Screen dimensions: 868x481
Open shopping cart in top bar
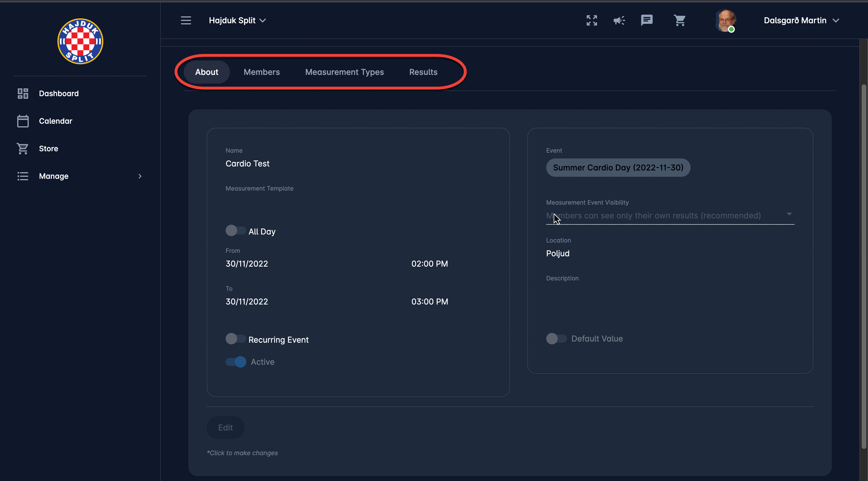coord(679,21)
